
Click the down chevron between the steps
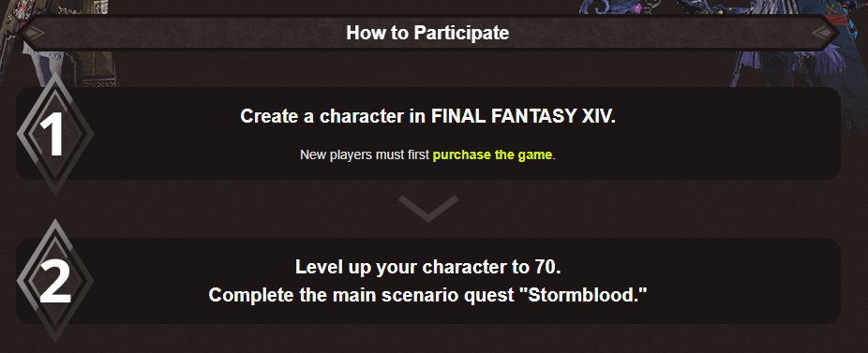click(428, 209)
